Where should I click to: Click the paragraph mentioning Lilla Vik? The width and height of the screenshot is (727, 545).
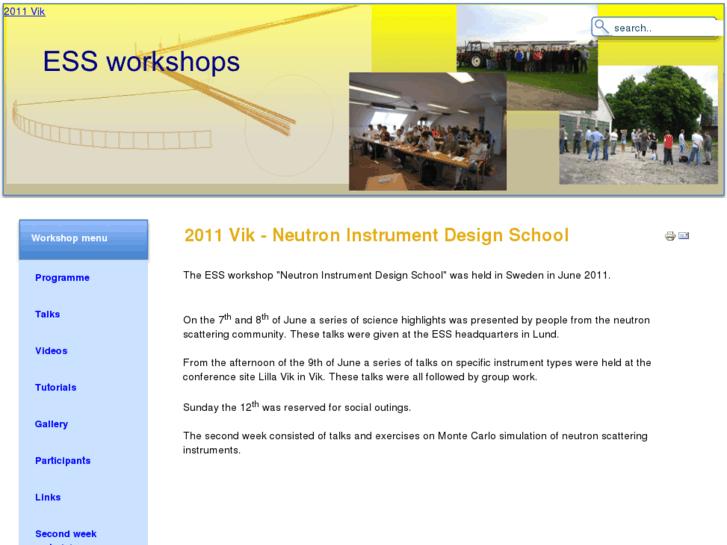417,370
